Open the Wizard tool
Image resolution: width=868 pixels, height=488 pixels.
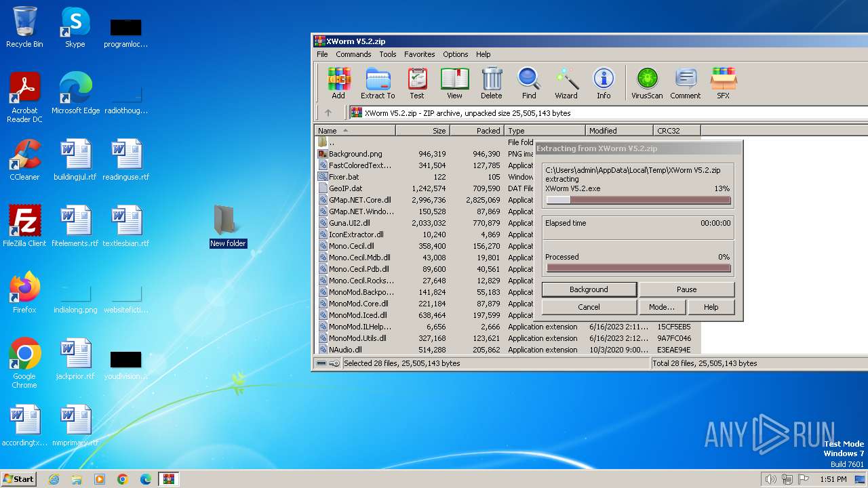point(566,83)
